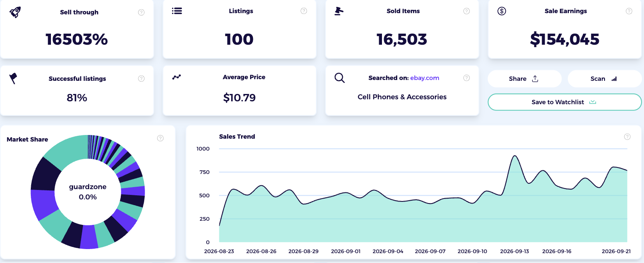Show help info for Searched on card
This screenshot has height=263, width=644.
tap(467, 78)
